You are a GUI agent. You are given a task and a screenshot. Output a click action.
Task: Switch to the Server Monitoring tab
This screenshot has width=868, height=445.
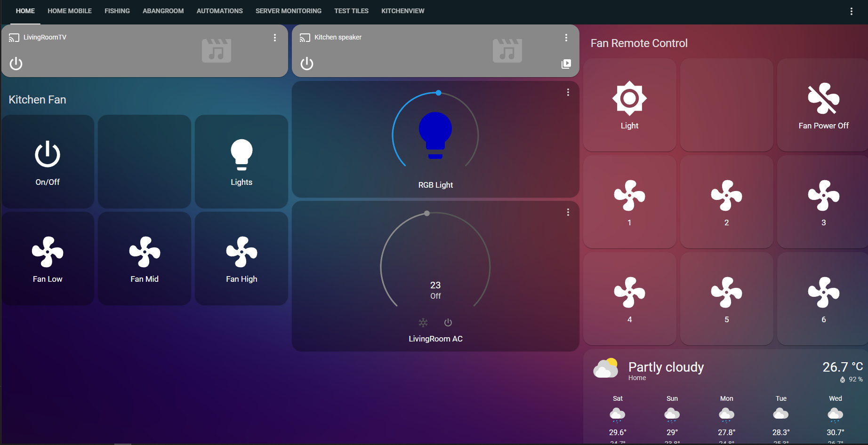coord(288,11)
